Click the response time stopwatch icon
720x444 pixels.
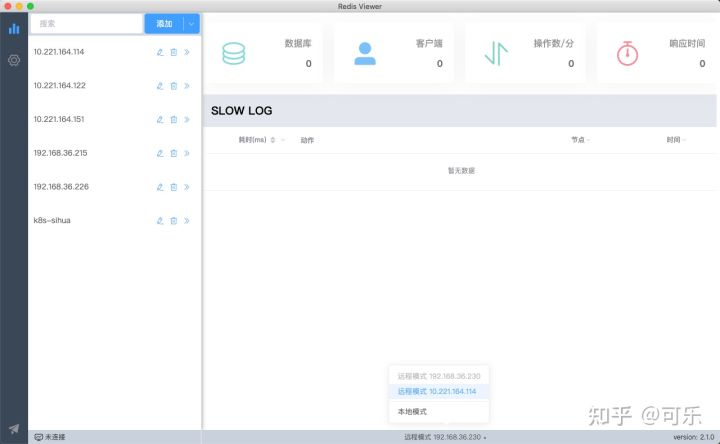627,53
